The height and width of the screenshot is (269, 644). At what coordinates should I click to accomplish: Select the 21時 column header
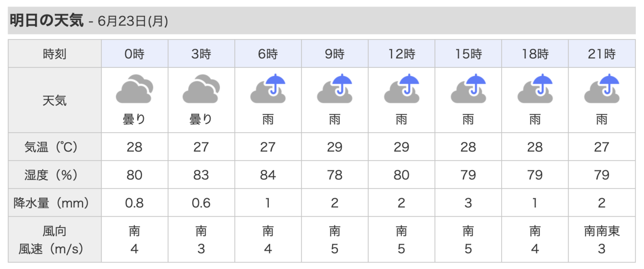click(x=602, y=54)
